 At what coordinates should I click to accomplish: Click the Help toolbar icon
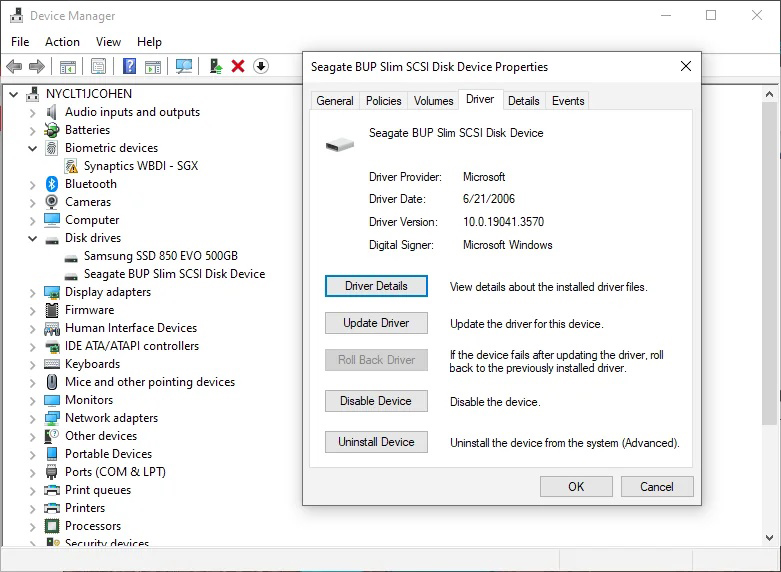129,67
